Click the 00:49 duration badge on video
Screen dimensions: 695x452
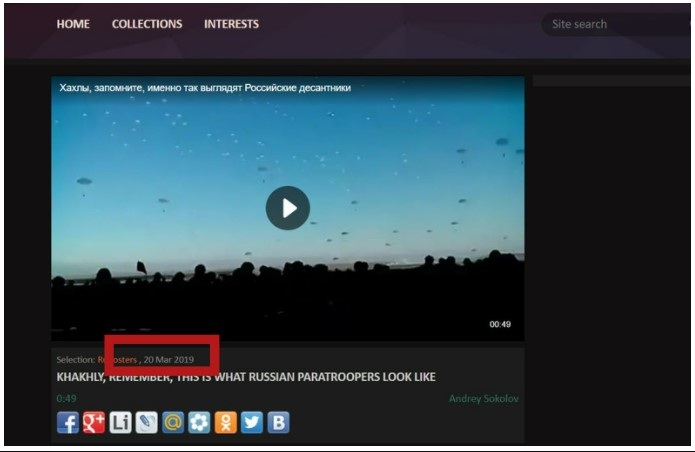point(500,324)
